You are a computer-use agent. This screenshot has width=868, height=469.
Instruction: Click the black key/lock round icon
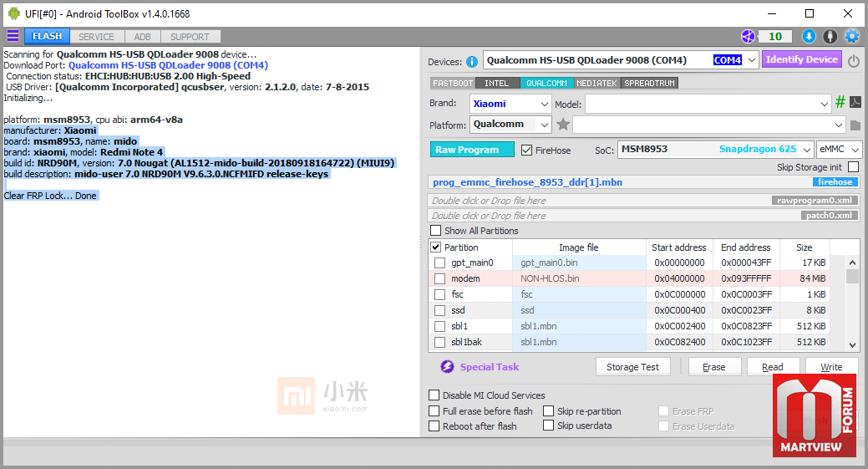point(830,37)
